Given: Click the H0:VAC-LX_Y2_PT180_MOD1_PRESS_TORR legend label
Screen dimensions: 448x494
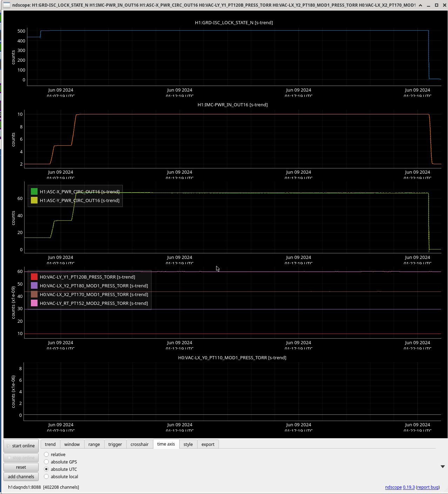Looking at the screenshot, I should click(x=94, y=286).
